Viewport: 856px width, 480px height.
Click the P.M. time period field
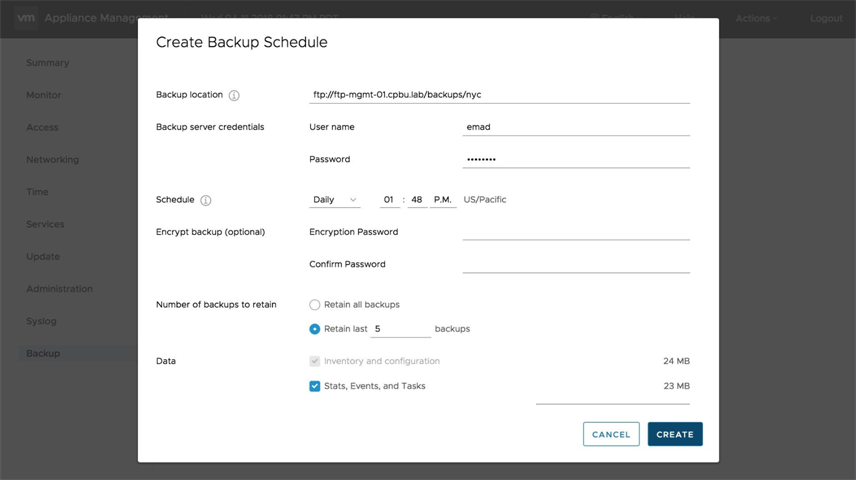pos(443,200)
